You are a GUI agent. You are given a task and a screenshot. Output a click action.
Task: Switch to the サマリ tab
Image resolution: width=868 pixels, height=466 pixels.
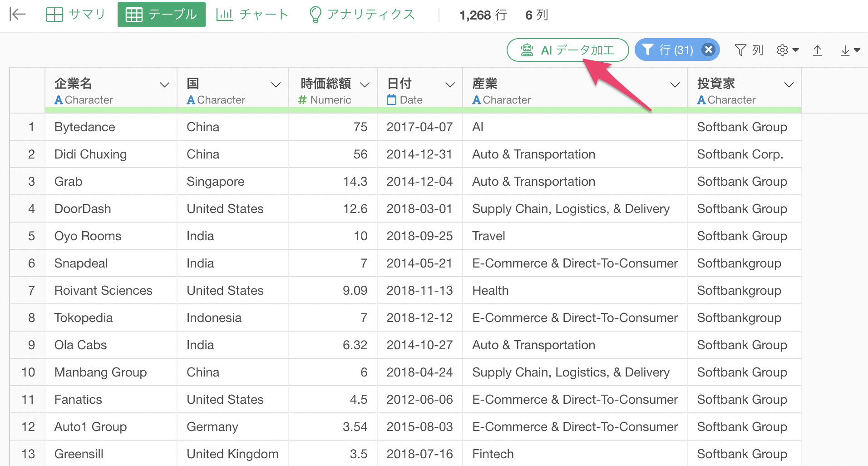75,15
